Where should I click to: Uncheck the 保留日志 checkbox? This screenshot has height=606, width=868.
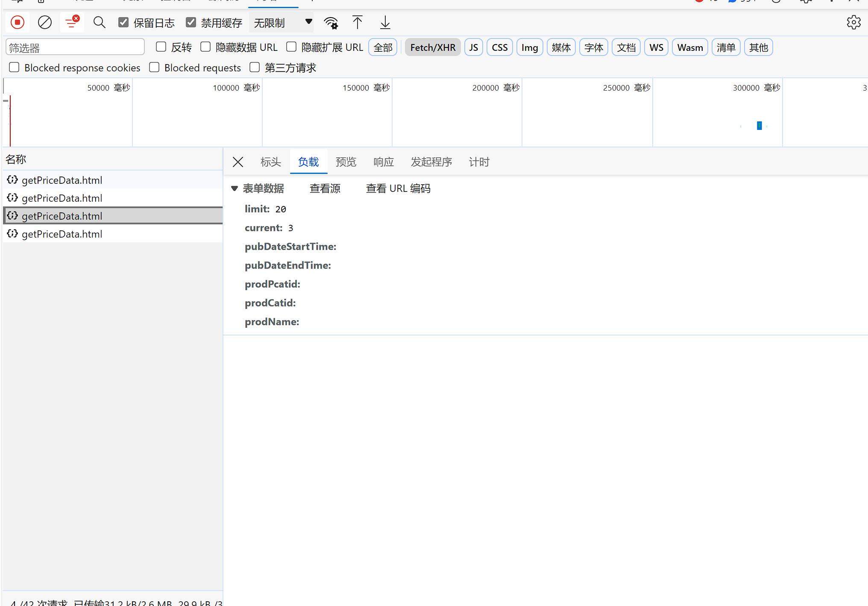tap(123, 23)
